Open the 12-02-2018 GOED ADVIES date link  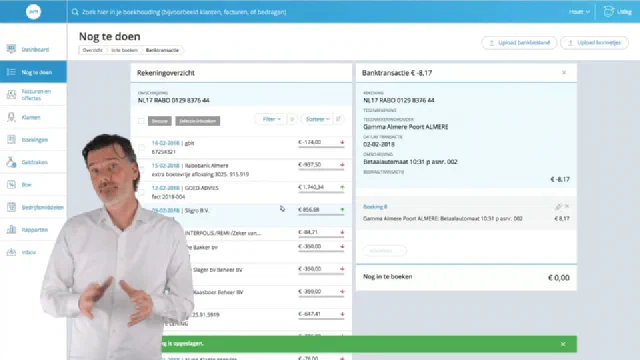click(x=166, y=188)
